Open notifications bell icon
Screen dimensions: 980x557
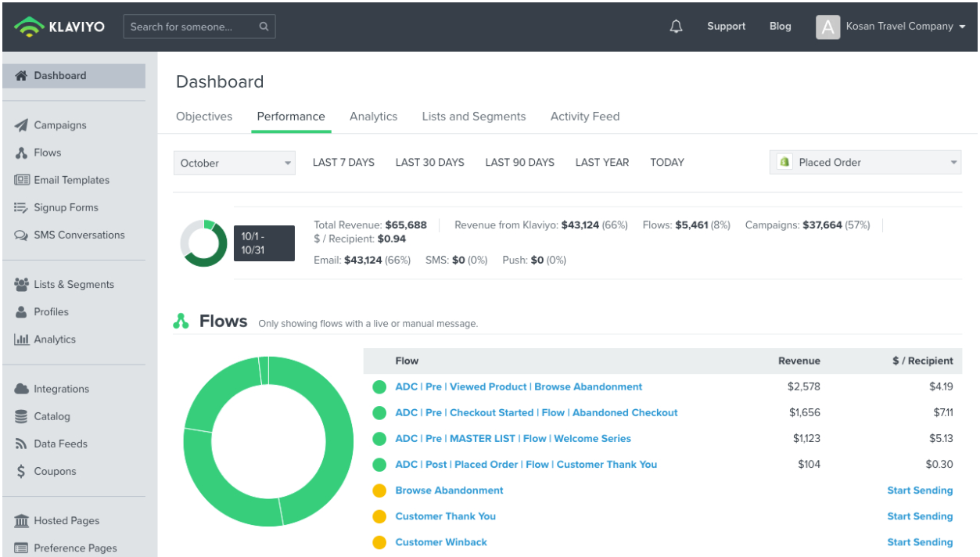[677, 27]
